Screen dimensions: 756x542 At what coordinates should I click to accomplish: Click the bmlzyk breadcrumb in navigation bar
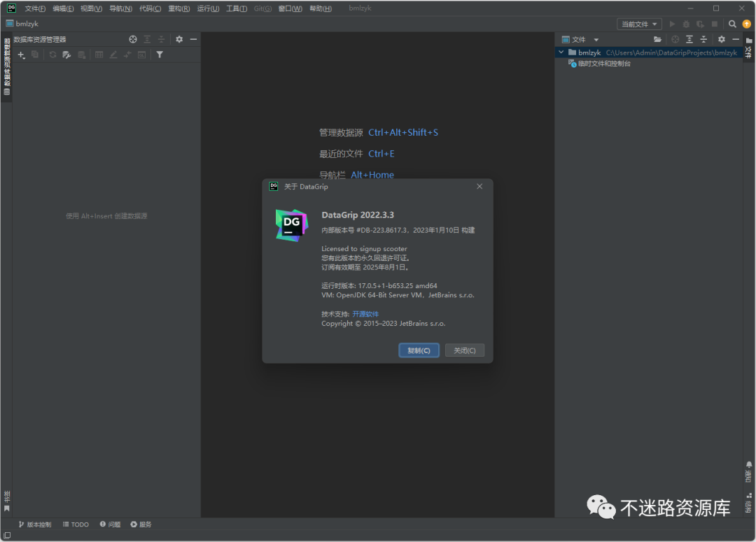22,24
